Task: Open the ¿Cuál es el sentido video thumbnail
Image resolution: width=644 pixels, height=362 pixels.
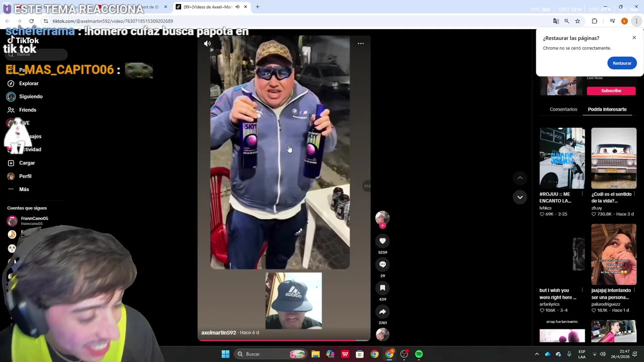Action: coord(614,158)
